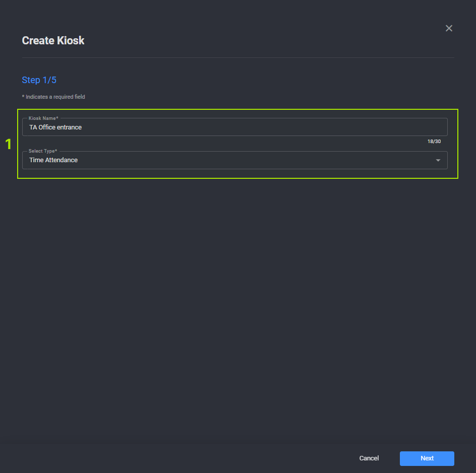Click the 18/30 character counter
This screenshot has width=476, height=473.
(434, 142)
